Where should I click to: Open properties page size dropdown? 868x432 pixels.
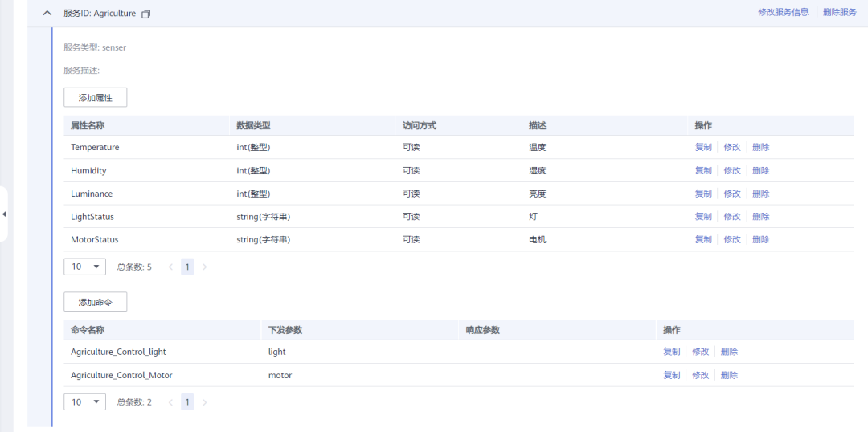(84, 267)
